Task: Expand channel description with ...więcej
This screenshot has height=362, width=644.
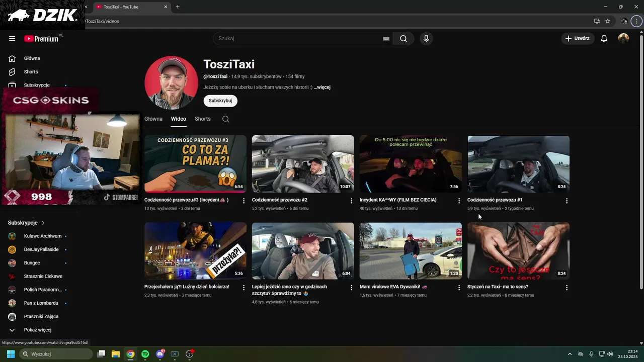Action: click(322, 87)
